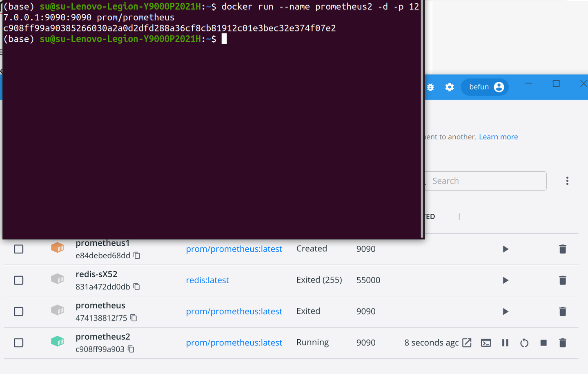Delete the exited prometheus container
Screen dimensions: 588x374
(563, 311)
